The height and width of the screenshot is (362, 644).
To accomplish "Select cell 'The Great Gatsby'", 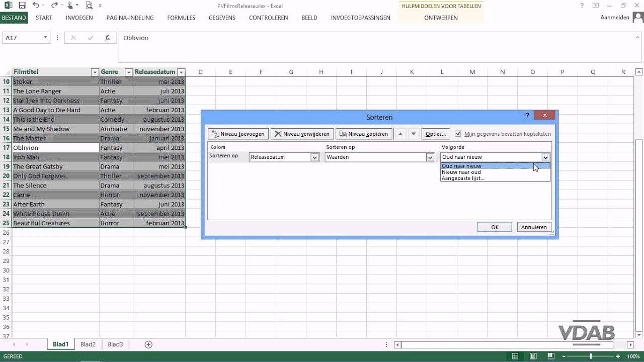I will tap(55, 166).
